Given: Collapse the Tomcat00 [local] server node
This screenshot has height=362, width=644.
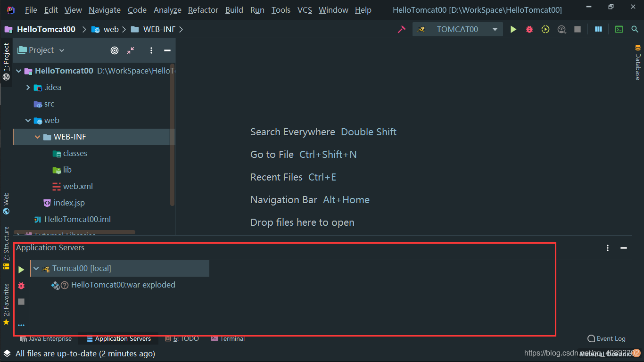Looking at the screenshot, I should point(36,269).
